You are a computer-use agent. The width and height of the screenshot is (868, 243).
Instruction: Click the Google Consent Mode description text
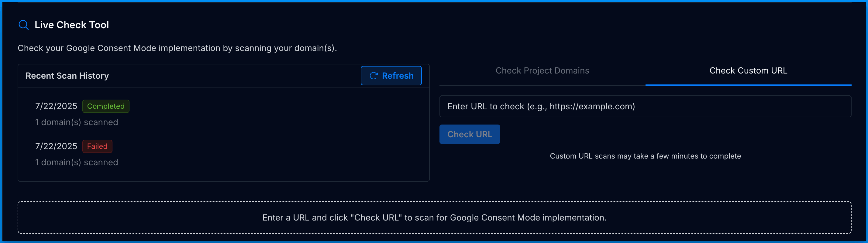tap(177, 48)
